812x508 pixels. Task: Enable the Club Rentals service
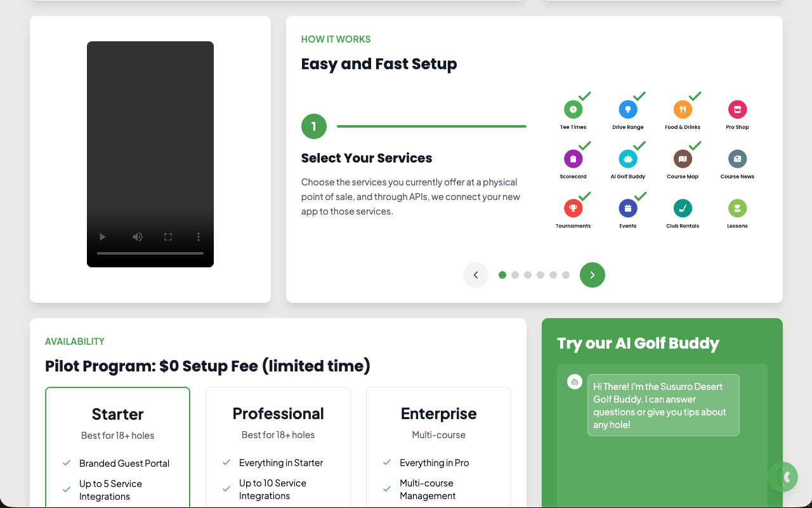683,208
